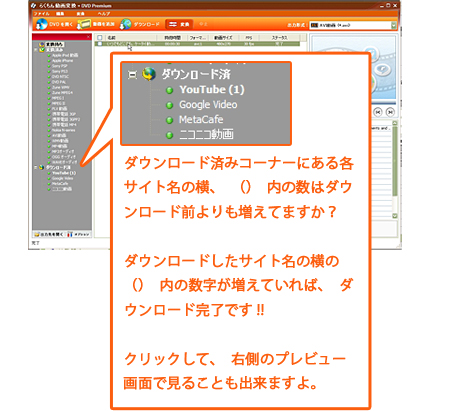Select ニコニコ動画 in the sidebar tree

click(x=62, y=189)
